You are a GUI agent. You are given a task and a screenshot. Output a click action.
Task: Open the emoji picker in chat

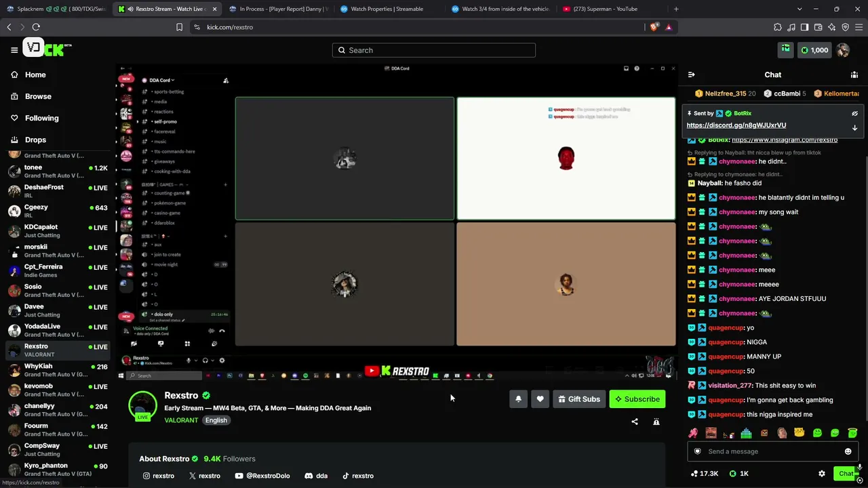pyautogui.click(x=848, y=451)
